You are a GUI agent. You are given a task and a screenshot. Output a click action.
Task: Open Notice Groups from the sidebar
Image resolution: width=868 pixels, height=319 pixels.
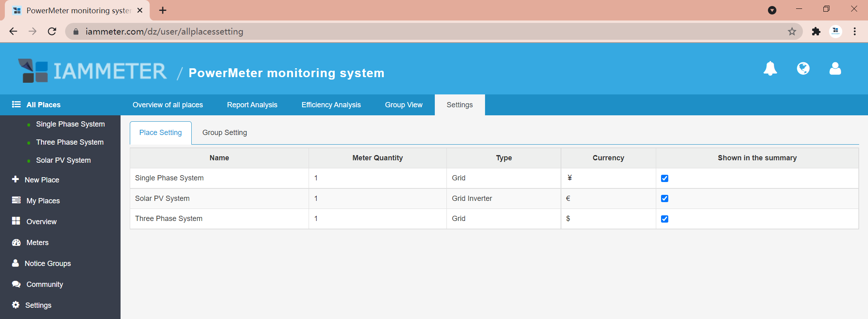tap(47, 264)
